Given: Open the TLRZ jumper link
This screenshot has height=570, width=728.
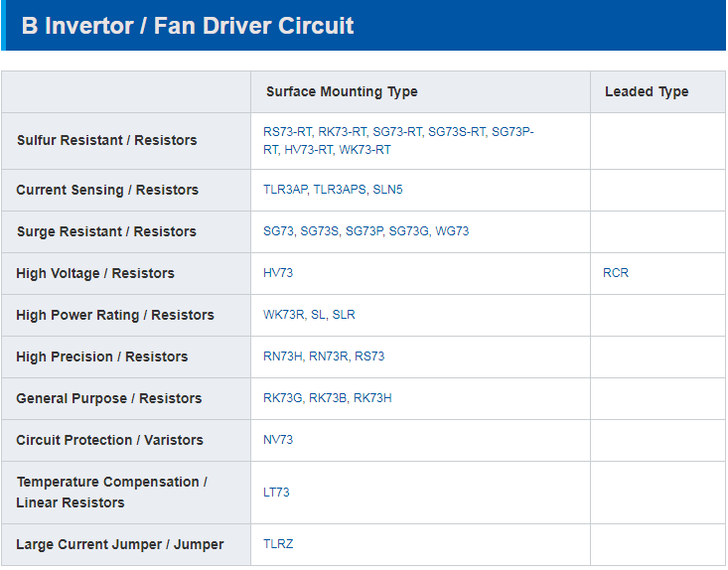Looking at the screenshot, I should (278, 544).
